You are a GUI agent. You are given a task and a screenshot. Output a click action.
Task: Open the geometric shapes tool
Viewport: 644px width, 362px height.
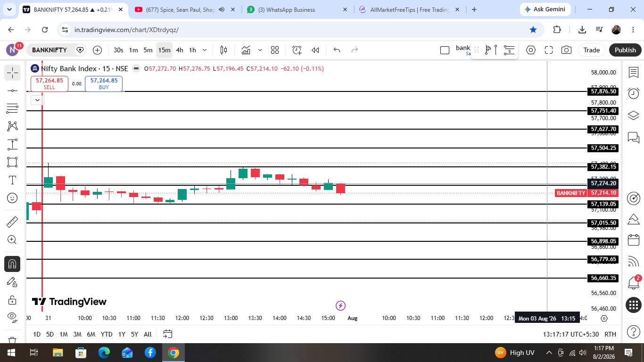pyautogui.click(x=12, y=162)
